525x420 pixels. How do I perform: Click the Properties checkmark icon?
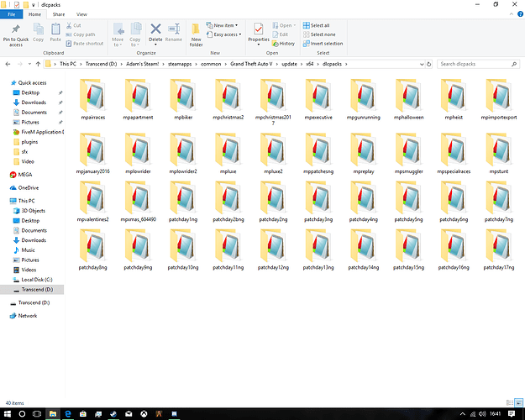coord(258,29)
